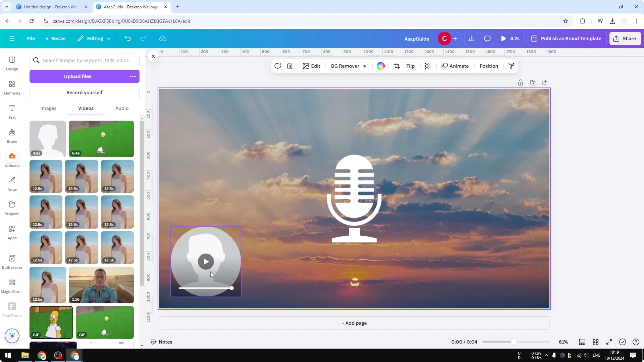Open the Editing mode dropdown

point(94,38)
